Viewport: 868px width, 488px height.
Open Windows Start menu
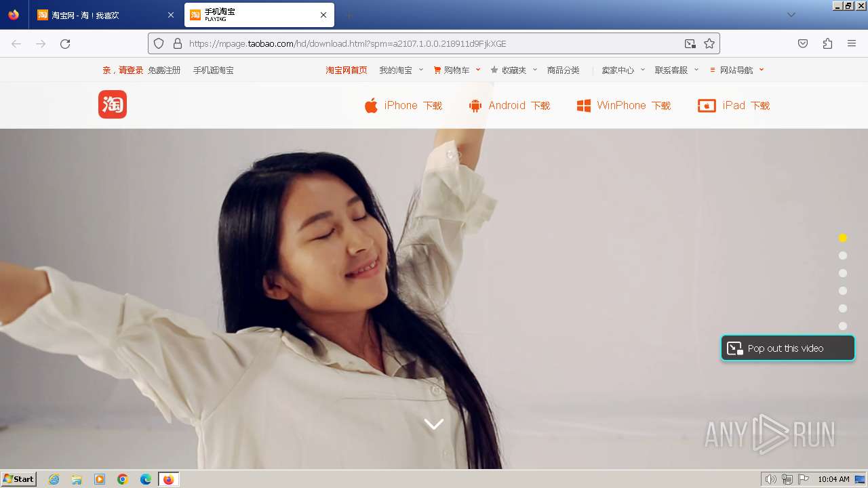coord(19,479)
